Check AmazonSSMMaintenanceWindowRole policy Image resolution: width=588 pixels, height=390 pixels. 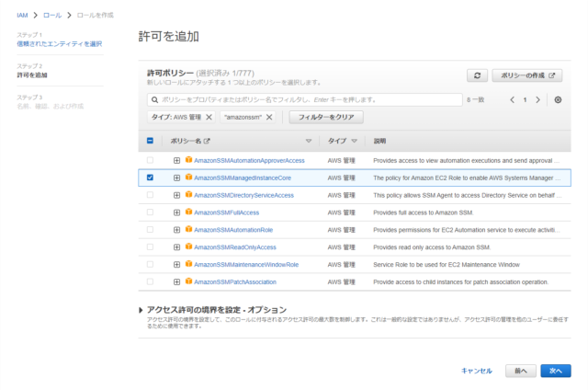[x=150, y=264]
